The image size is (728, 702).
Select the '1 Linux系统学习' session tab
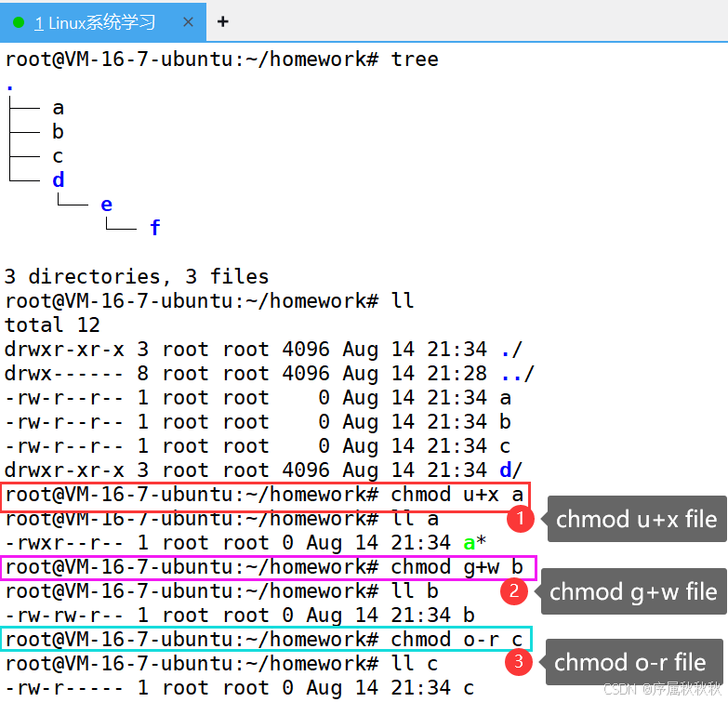(103, 22)
